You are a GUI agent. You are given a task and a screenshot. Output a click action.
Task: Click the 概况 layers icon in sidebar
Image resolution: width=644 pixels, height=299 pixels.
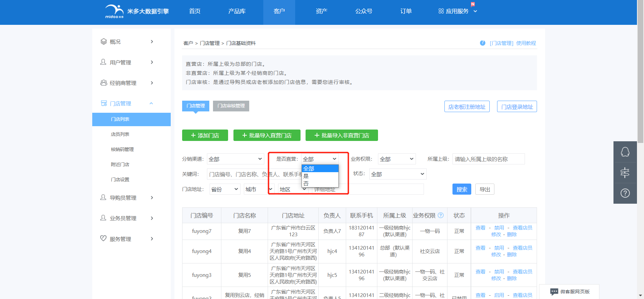(104, 42)
